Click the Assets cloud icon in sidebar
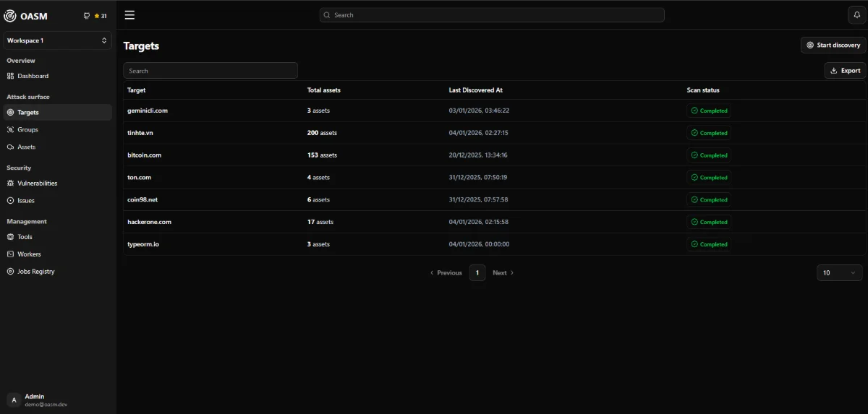 (10, 147)
